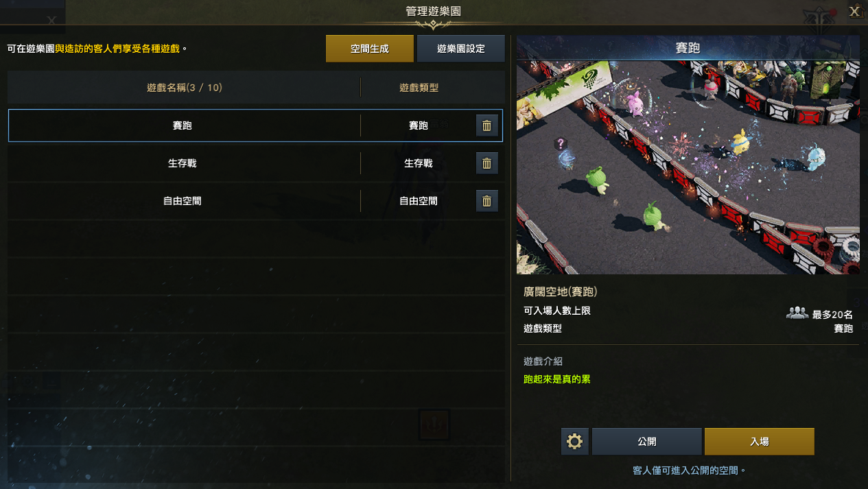The height and width of the screenshot is (489, 868).
Task: Open 遊樂園設定 settings
Action: pyautogui.click(x=461, y=49)
